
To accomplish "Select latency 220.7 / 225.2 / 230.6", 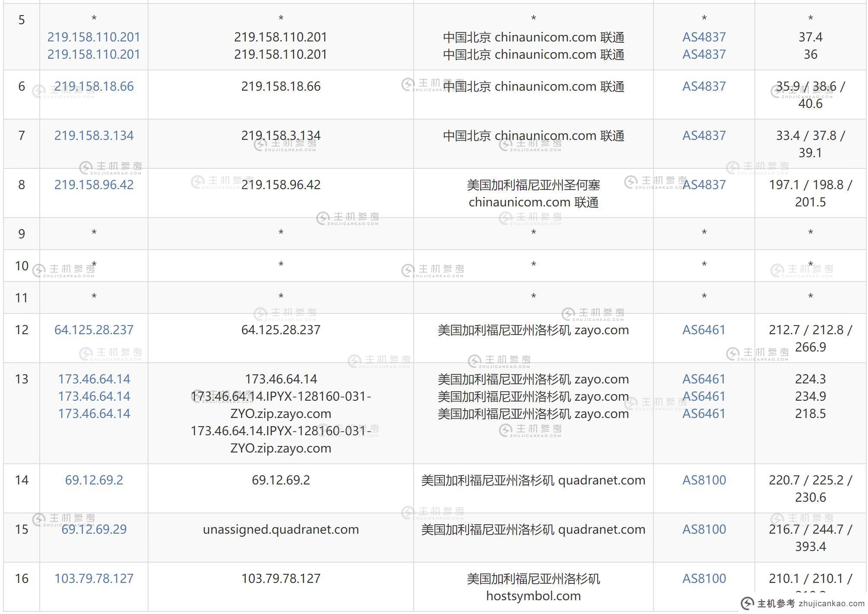I will pos(810,489).
